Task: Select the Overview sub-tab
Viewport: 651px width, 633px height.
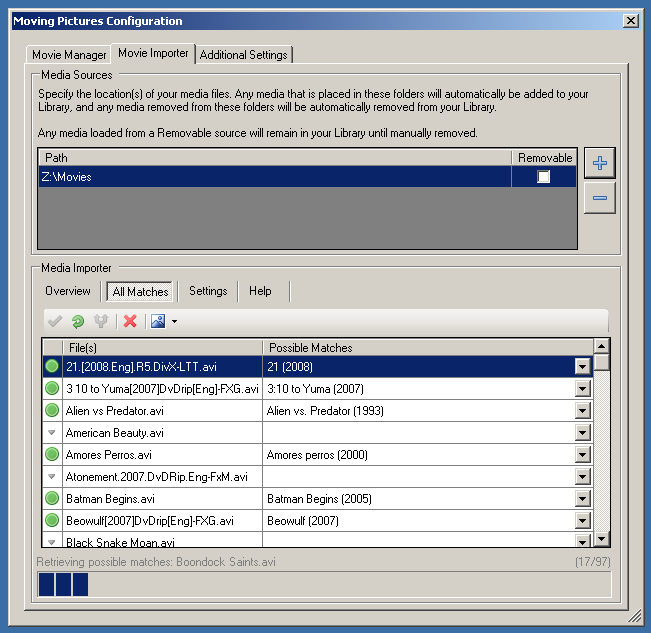Action: (x=68, y=291)
